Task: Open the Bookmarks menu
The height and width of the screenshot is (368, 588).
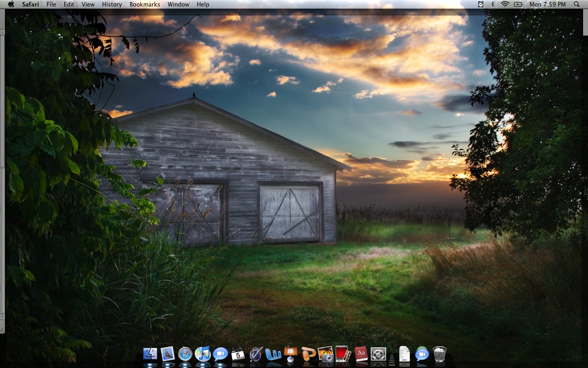Action: tap(145, 4)
